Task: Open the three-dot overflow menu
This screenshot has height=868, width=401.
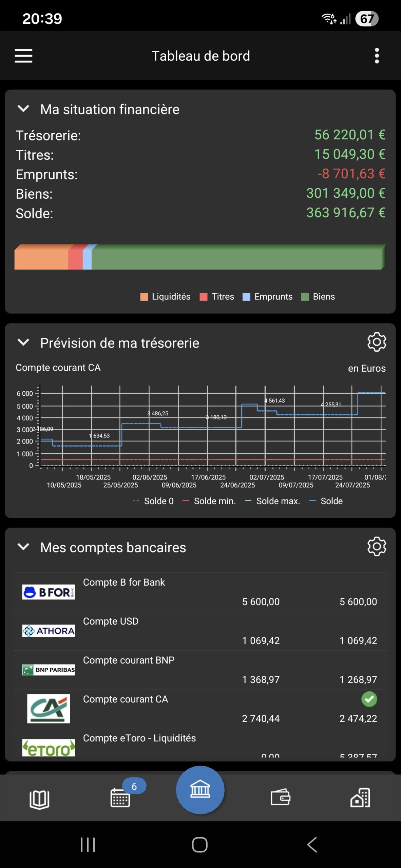Action: (x=377, y=56)
